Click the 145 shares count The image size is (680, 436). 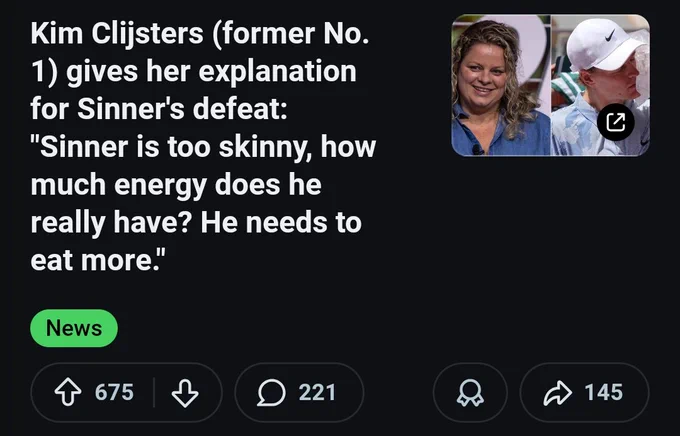pyautogui.click(x=604, y=392)
